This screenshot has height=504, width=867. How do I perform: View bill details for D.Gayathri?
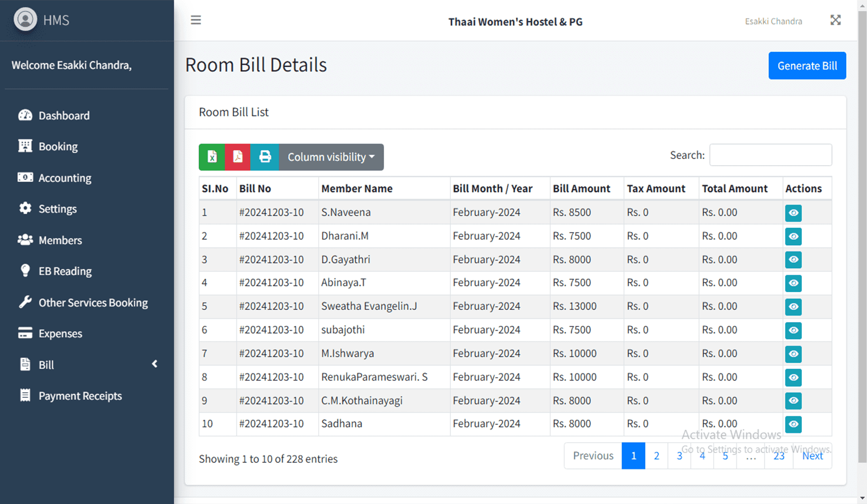pyautogui.click(x=793, y=260)
